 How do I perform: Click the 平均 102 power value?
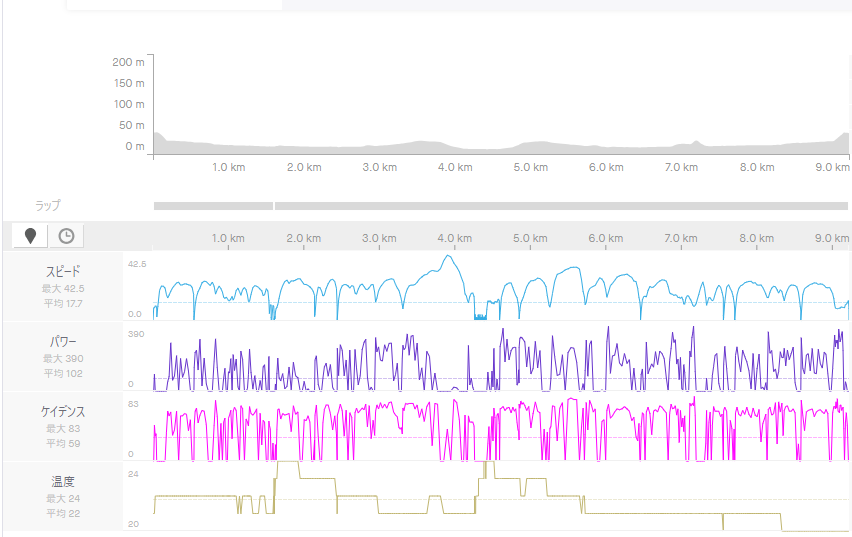tap(63, 373)
